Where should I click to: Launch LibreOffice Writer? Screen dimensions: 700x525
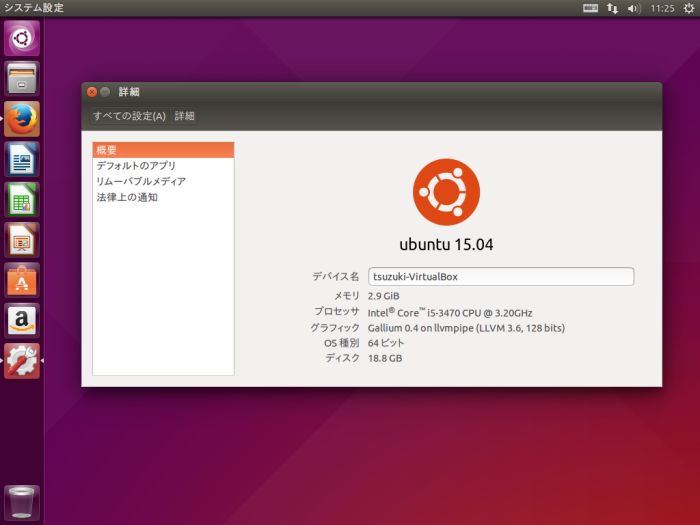pyautogui.click(x=22, y=159)
